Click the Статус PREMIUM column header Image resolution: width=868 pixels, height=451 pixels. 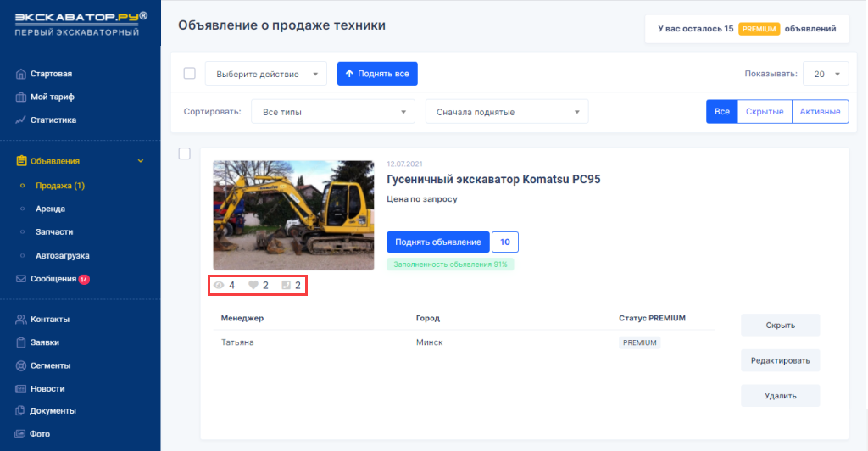[652, 318]
